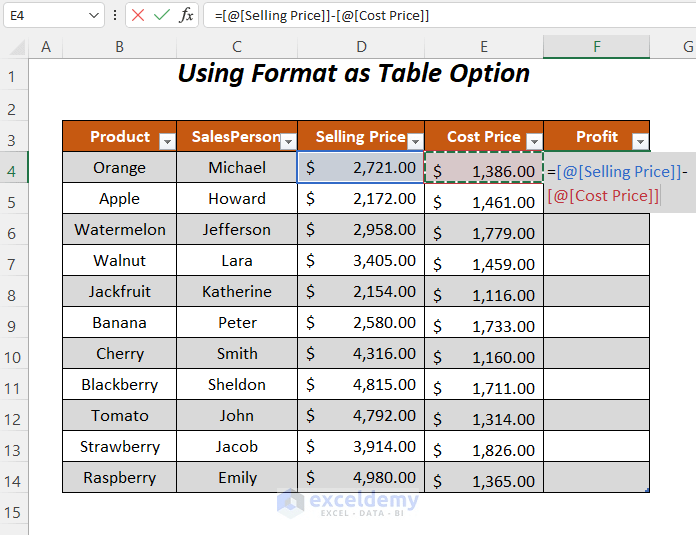This screenshot has height=535, width=696.
Task: Open the Selling Price filter dropdown
Action: point(415,141)
